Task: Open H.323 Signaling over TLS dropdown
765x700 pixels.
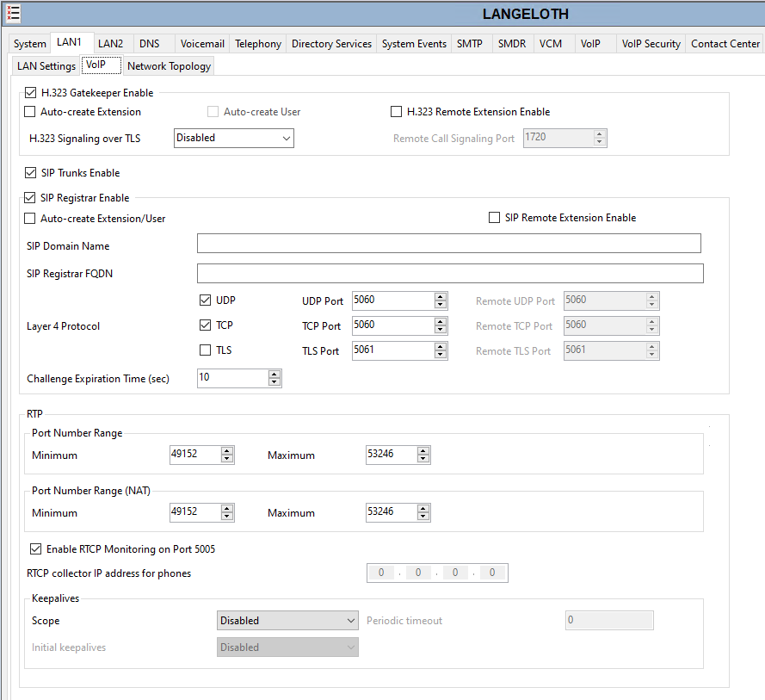Action: (234, 138)
